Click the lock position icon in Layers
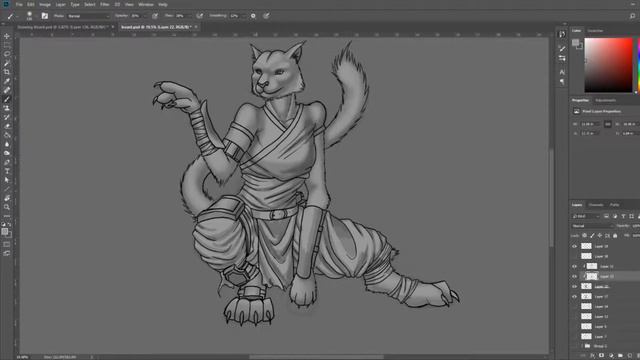 [x=600, y=236]
